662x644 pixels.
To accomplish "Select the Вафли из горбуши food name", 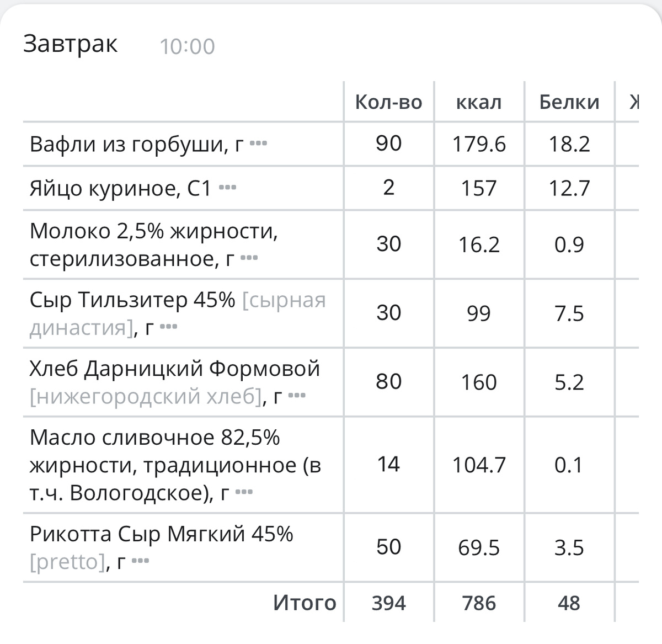I will (x=130, y=144).
